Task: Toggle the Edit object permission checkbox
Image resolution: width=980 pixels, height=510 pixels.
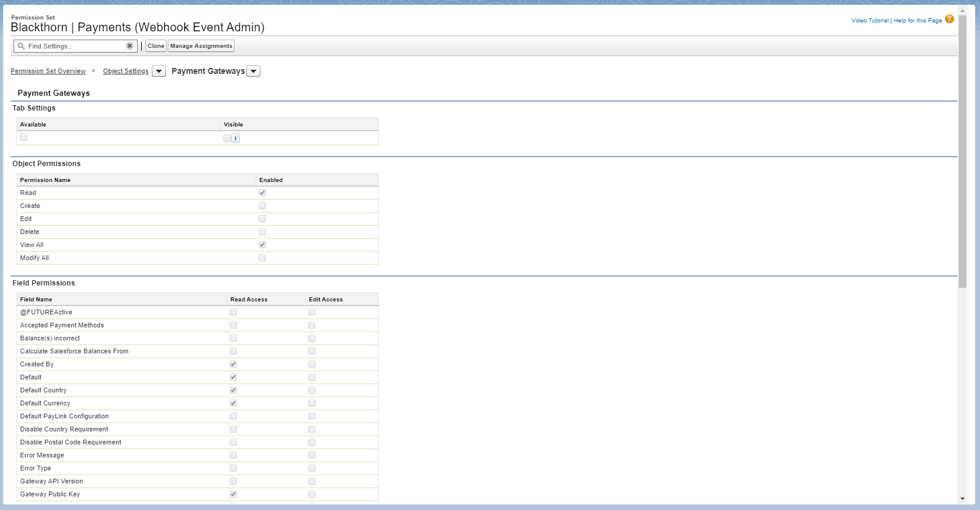Action: [x=262, y=219]
